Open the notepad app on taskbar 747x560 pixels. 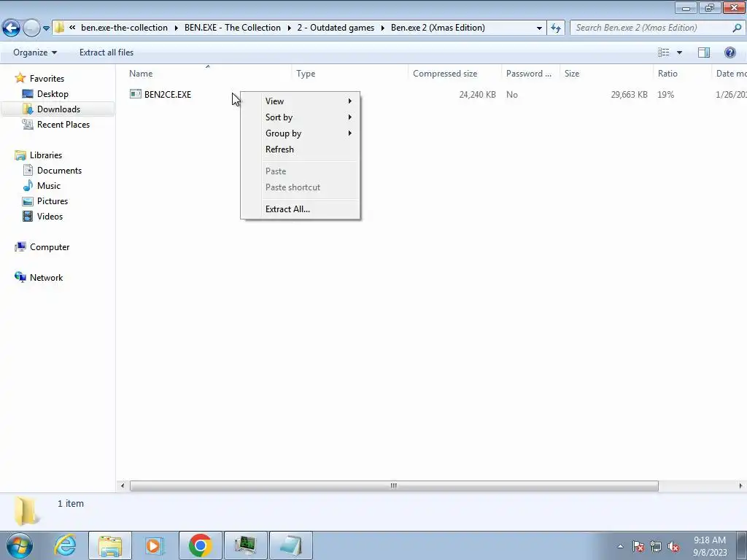291,545
